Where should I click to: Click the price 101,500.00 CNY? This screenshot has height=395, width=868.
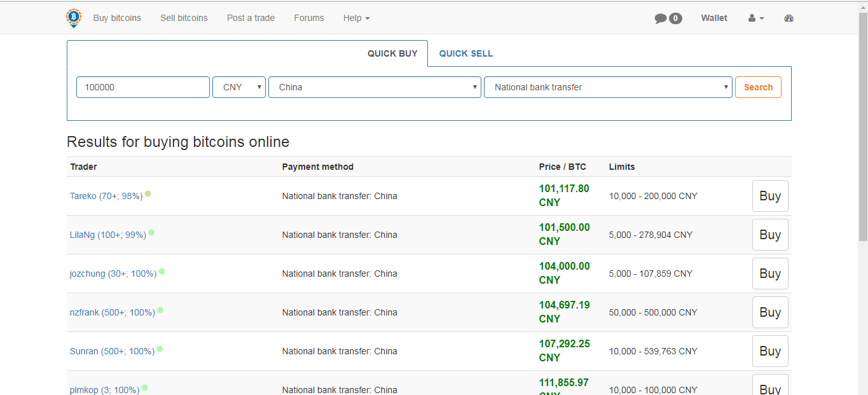click(x=564, y=234)
